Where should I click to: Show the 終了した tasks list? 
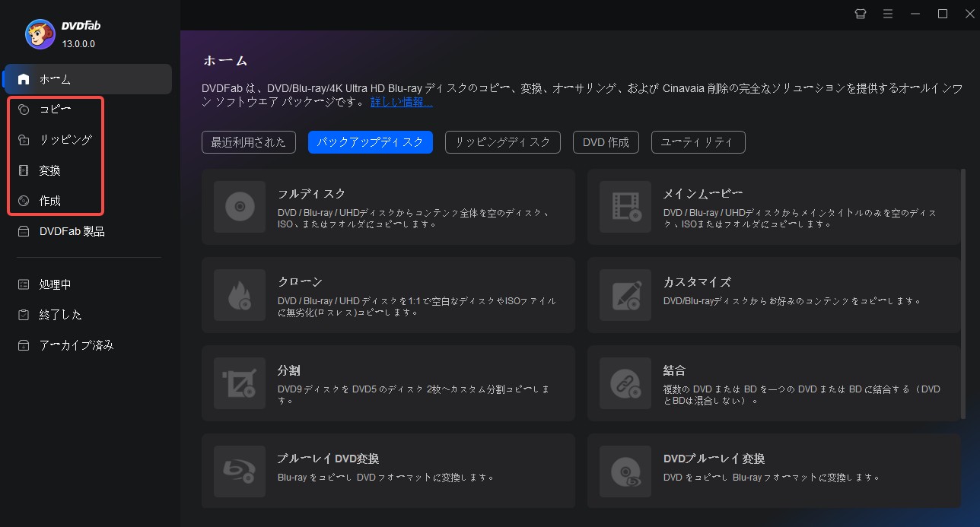tap(87, 315)
